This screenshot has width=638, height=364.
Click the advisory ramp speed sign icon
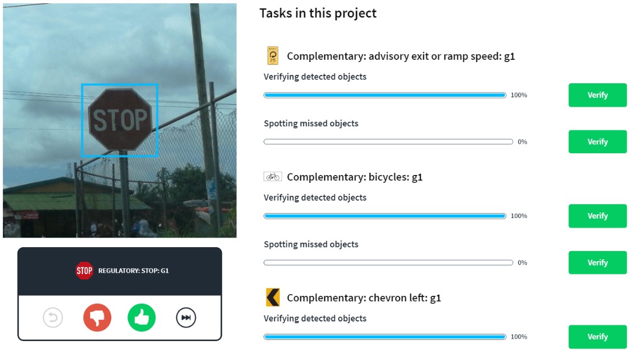click(273, 56)
